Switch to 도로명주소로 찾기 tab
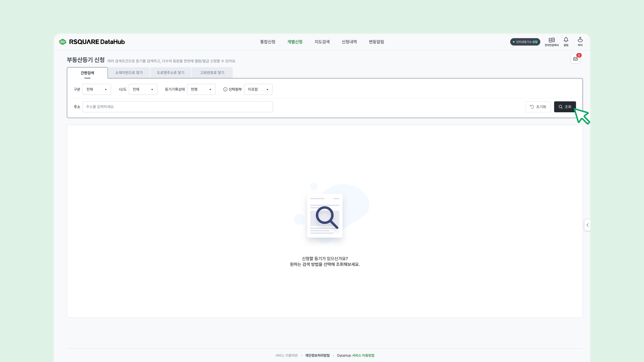Viewport: 644px width, 362px height. pos(170,73)
